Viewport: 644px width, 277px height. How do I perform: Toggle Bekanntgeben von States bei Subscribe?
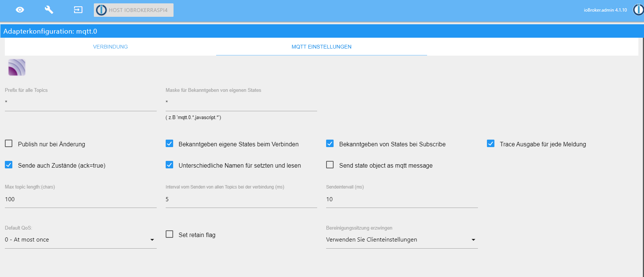coord(330,143)
